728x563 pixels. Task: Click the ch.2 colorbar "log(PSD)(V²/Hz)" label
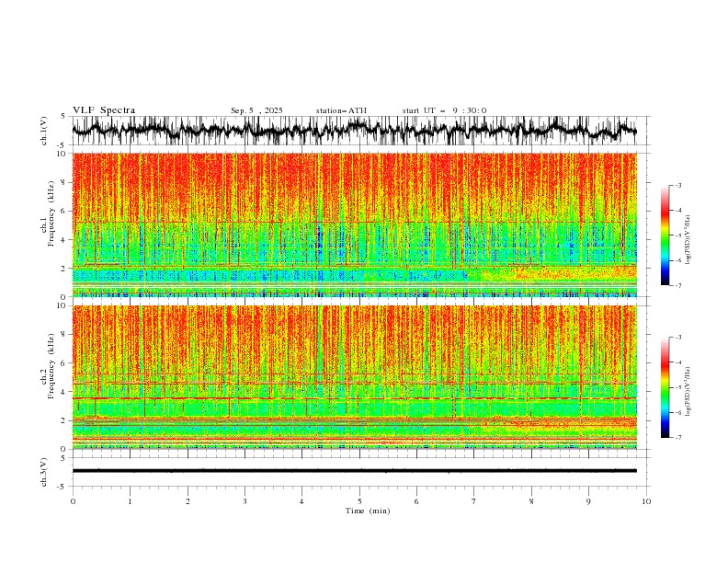click(x=688, y=391)
